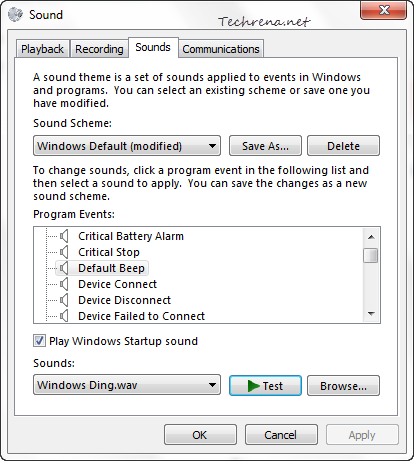Click the speaker icon beside Device Disconnect
The width and height of the screenshot is (414, 461).
click(64, 300)
